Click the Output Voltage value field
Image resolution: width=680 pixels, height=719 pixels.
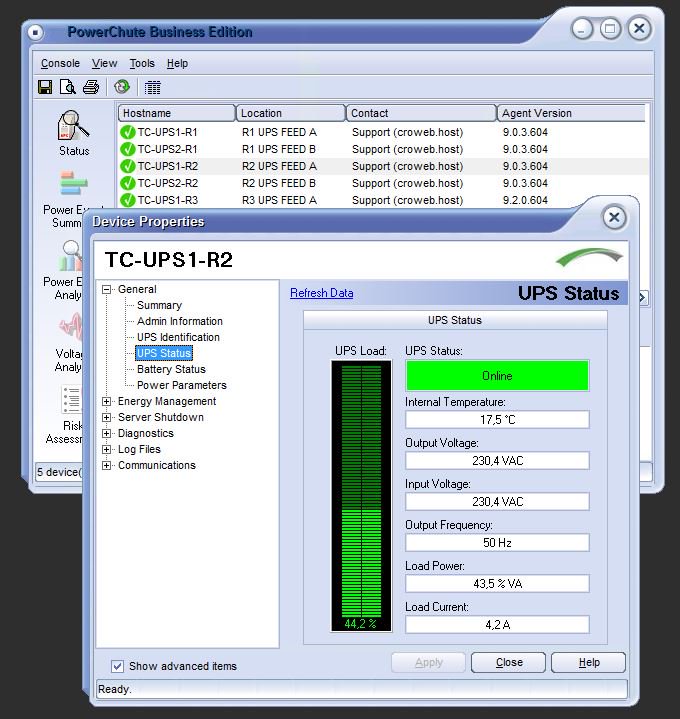(x=497, y=460)
